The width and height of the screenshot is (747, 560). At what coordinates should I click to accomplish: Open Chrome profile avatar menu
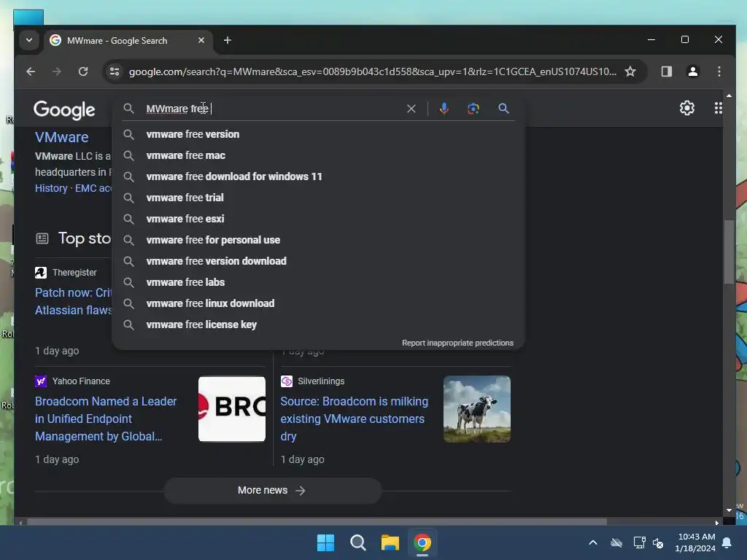click(693, 71)
